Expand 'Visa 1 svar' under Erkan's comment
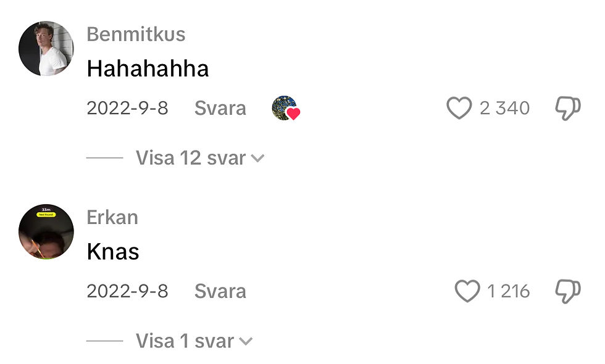 [x=185, y=340]
